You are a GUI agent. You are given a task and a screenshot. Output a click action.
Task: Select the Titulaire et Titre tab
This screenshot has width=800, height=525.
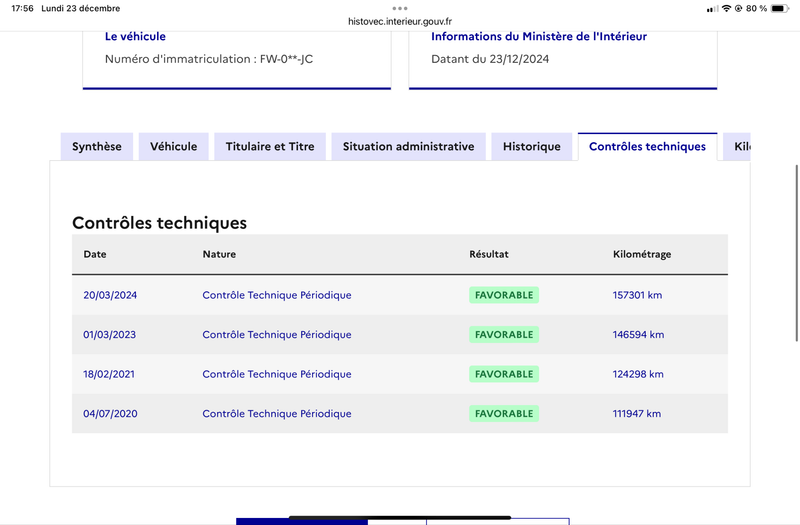270,146
